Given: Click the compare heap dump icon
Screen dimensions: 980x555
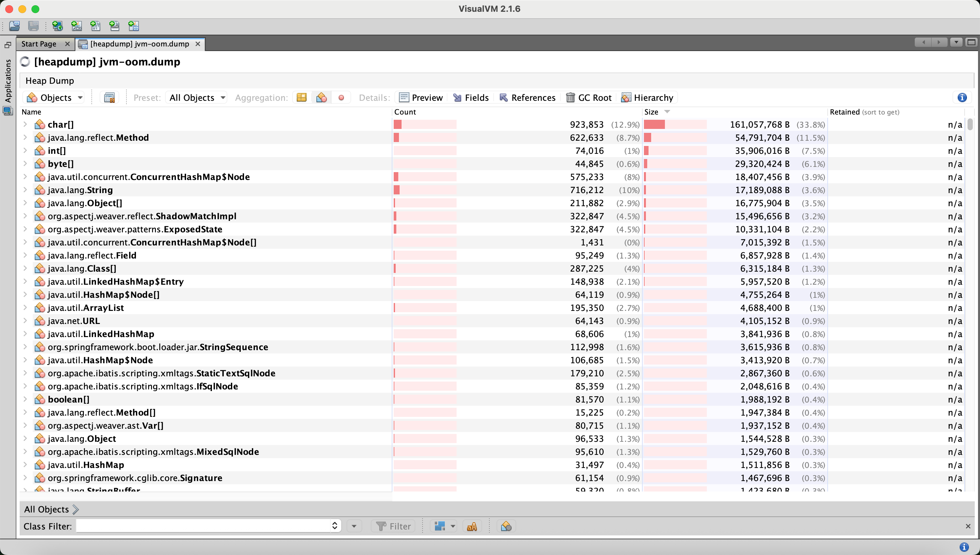Looking at the screenshot, I should pyautogui.click(x=109, y=98).
